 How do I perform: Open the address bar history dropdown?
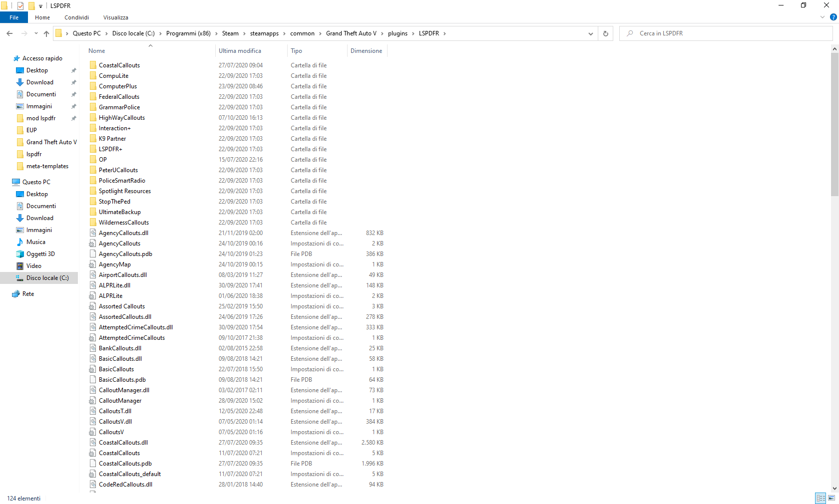591,33
